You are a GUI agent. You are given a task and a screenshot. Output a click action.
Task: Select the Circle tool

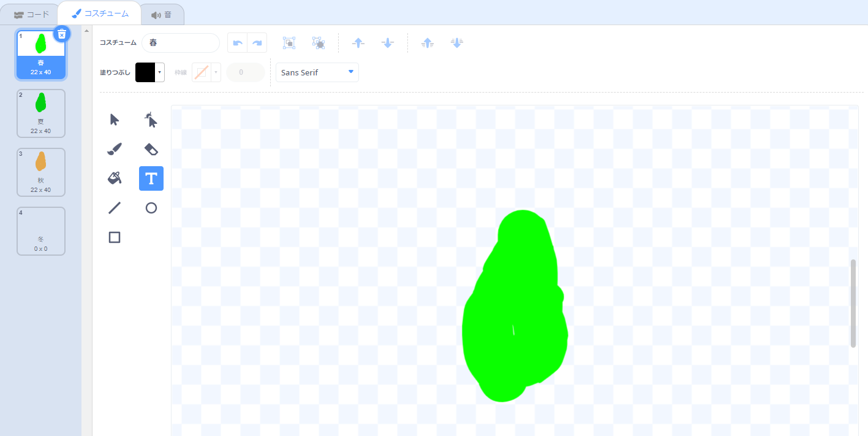point(151,207)
